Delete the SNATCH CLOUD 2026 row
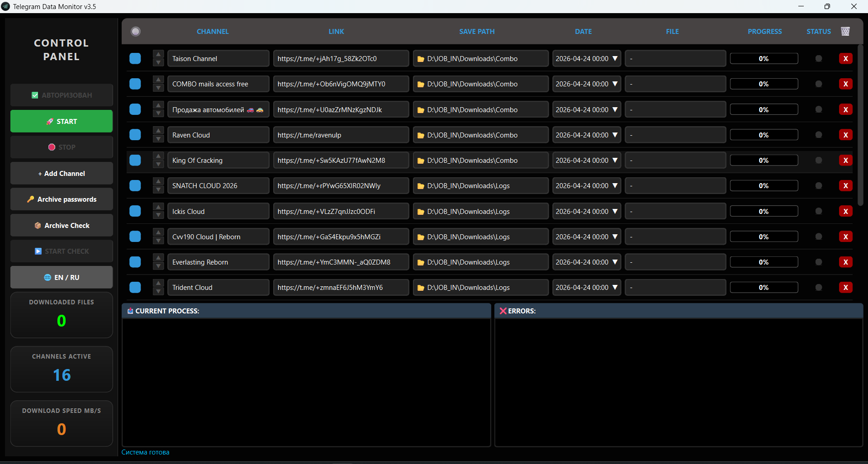The width and height of the screenshot is (868, 464). click(845, 185)
